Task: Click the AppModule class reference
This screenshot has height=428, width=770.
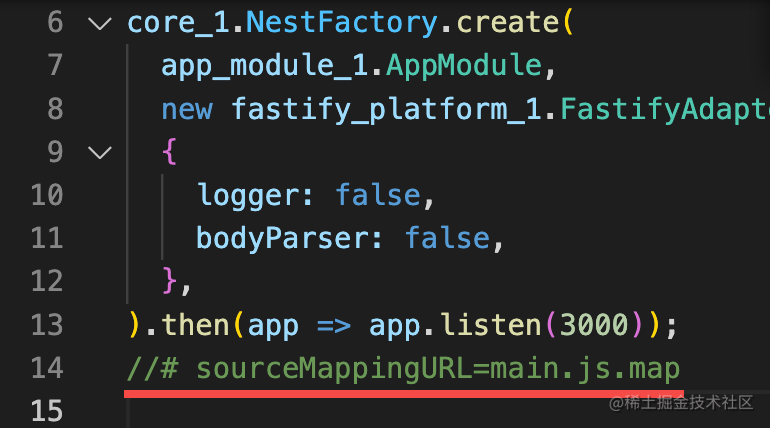Action: [x=464, y=66]
